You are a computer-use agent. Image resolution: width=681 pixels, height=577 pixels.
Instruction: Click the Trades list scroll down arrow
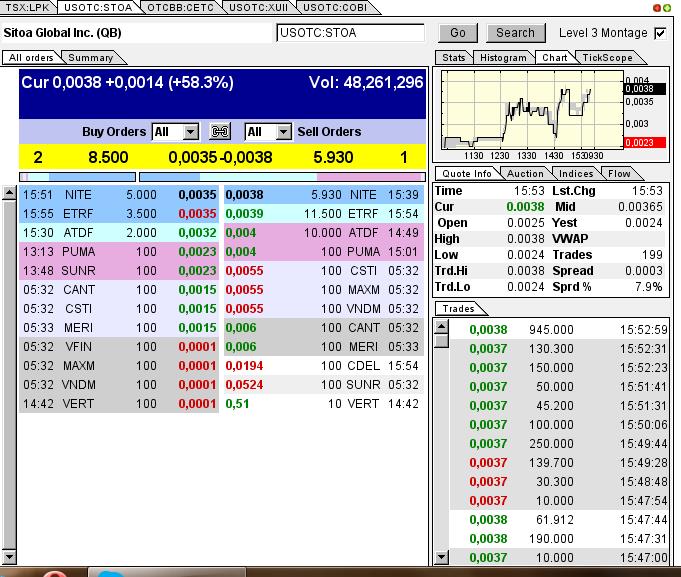point(441,556)
